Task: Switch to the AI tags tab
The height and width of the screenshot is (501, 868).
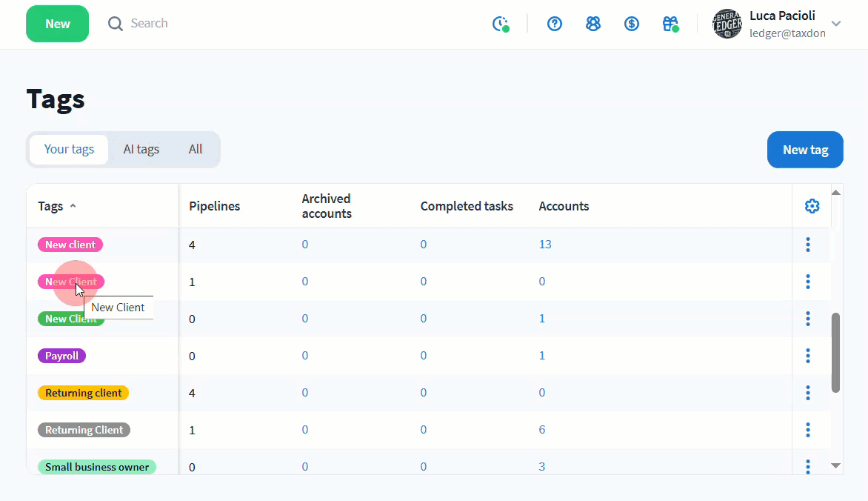Action: (x=141, y=149)
